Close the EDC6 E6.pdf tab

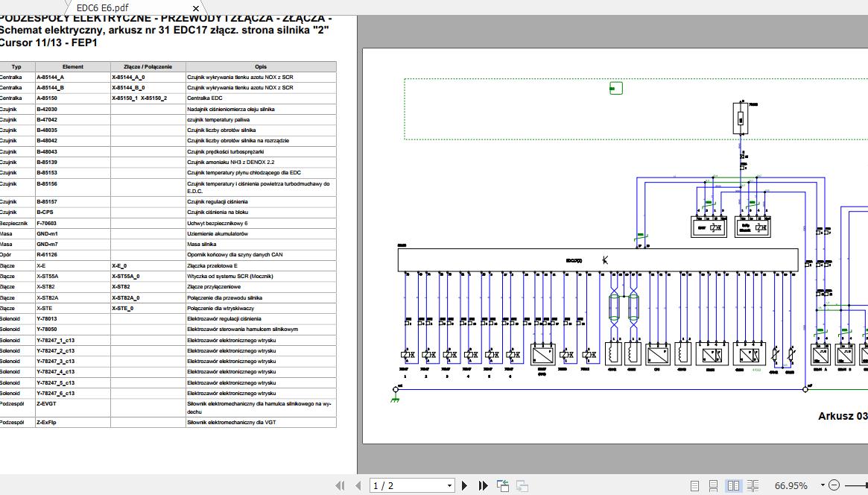click(x=195, y=7)
